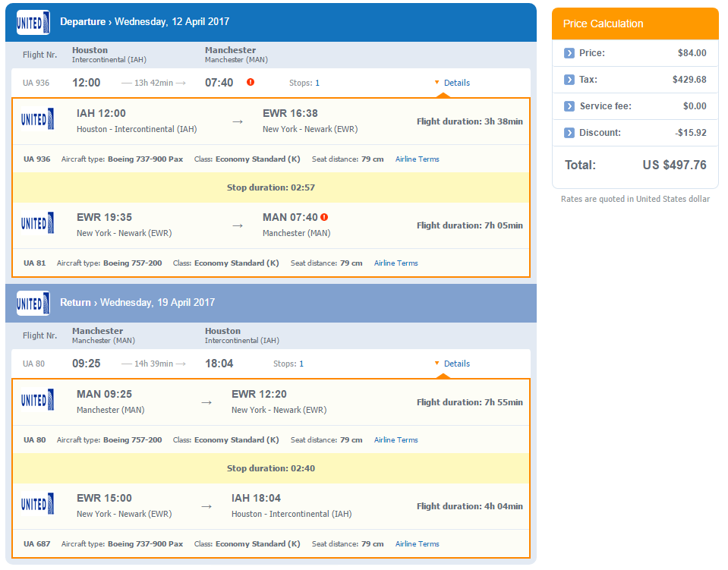Expand the Service fee arrow icon
The image size is (728, 570).
pyautogui.click(x=569, y=106)
